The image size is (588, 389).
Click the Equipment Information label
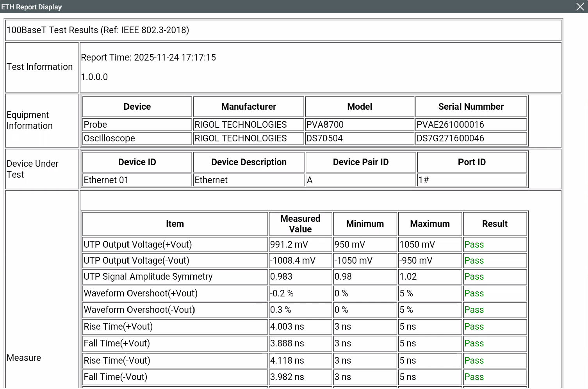tap(30, 120)
